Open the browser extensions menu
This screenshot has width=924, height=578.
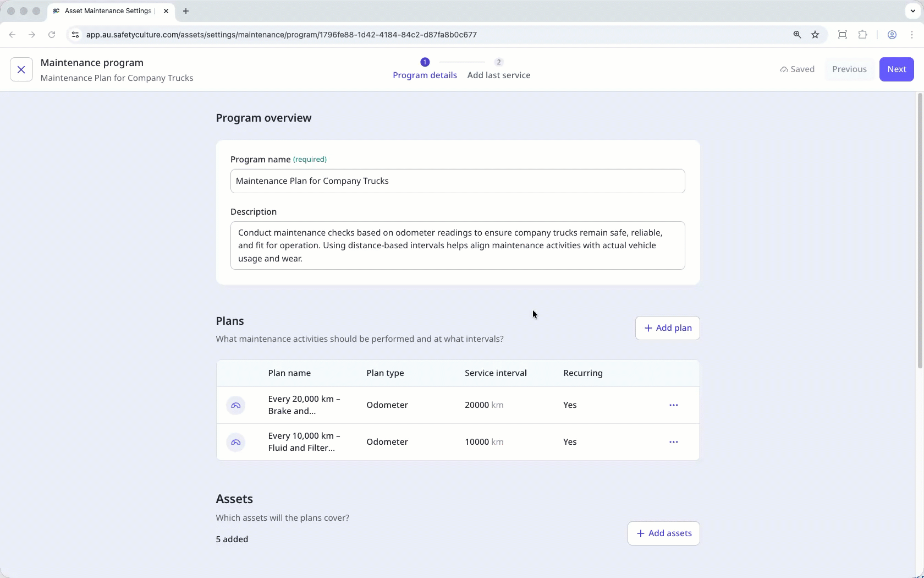click(862, 35)
